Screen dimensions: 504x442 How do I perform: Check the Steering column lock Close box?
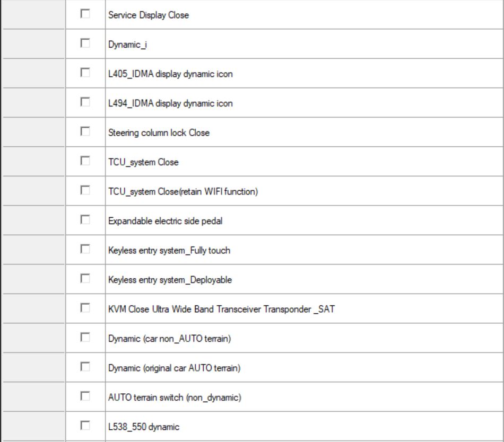[x=84, y=132]
